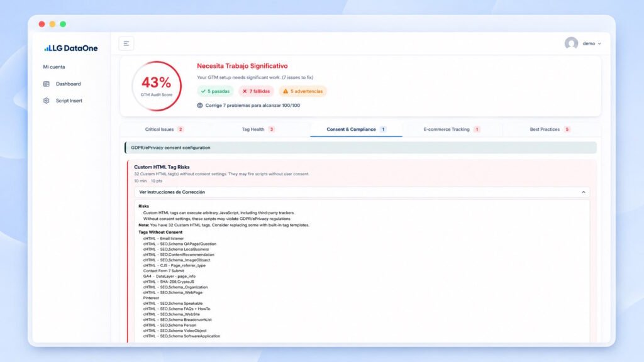The height and width of the screenshot is (362, 644).
Task: Select the Consent & Compliance tab
Action: (356, 129)
